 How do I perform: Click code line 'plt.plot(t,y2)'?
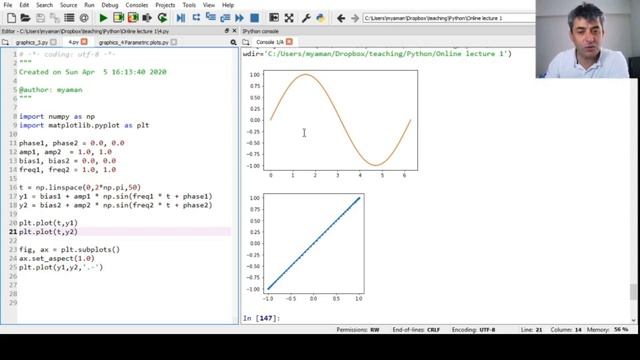[48, 232]
